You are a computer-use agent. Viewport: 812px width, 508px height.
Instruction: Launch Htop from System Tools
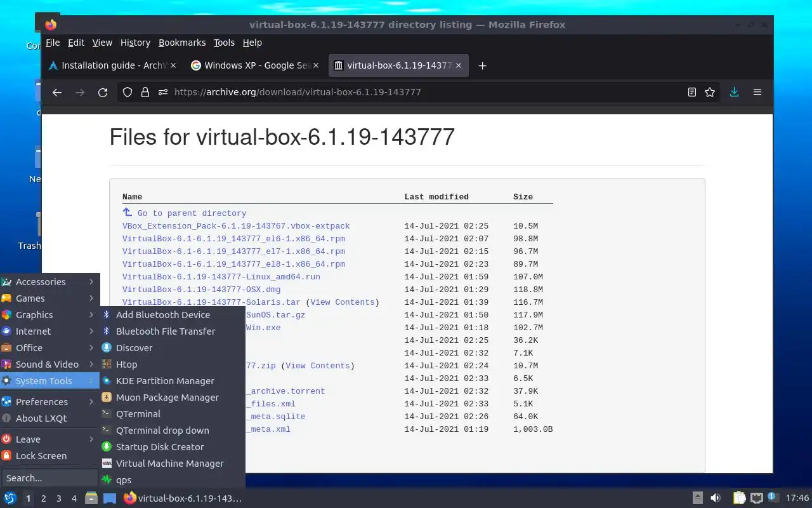172,364
